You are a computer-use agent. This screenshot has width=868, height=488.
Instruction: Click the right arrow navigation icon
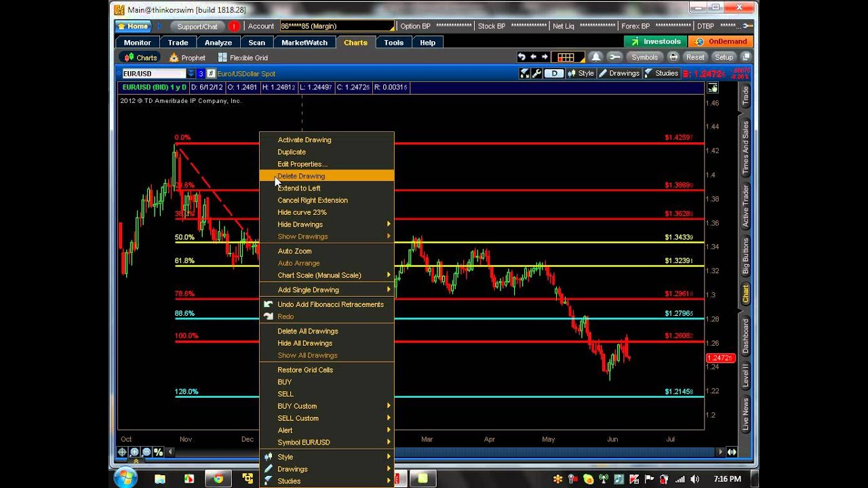[545, 58]
